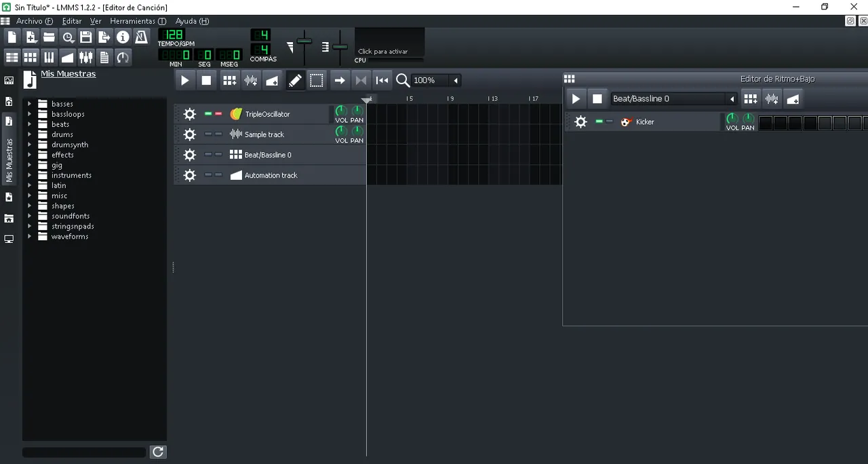The height and width of the screenshot is (464, 868).
Task: Show FX Mixer window icon
Action: (86, 57)
